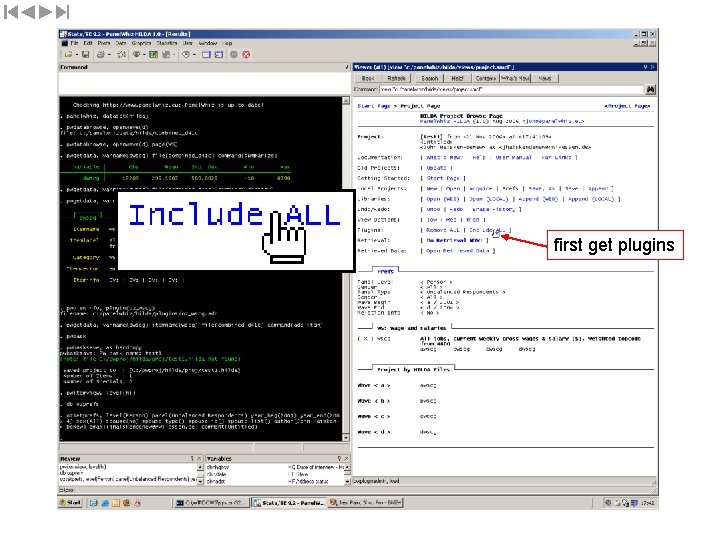
Task: Click the User Manual documentation link
Action: click(x=513, y=158)
